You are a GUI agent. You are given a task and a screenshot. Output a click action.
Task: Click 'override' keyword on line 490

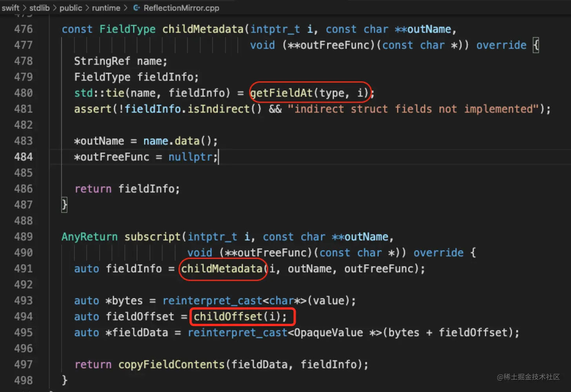pos(438,253)
